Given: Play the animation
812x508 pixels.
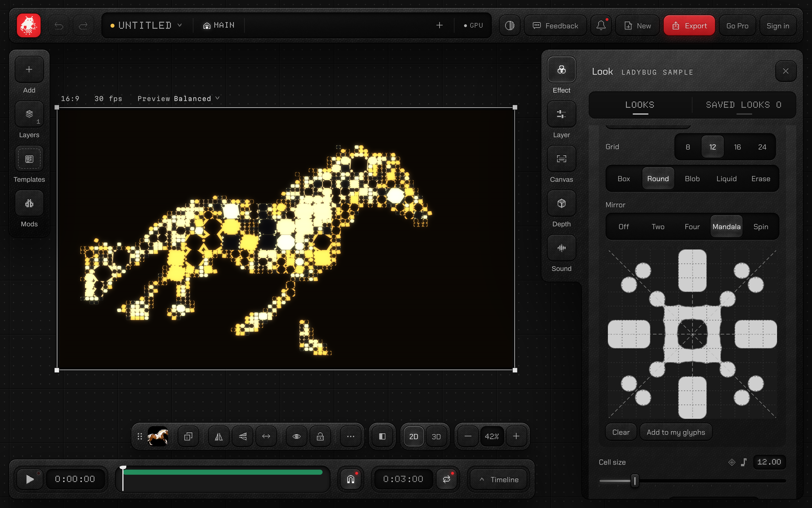Looking at the screenshot, I should pyautogui.click(x=30, y=479).
